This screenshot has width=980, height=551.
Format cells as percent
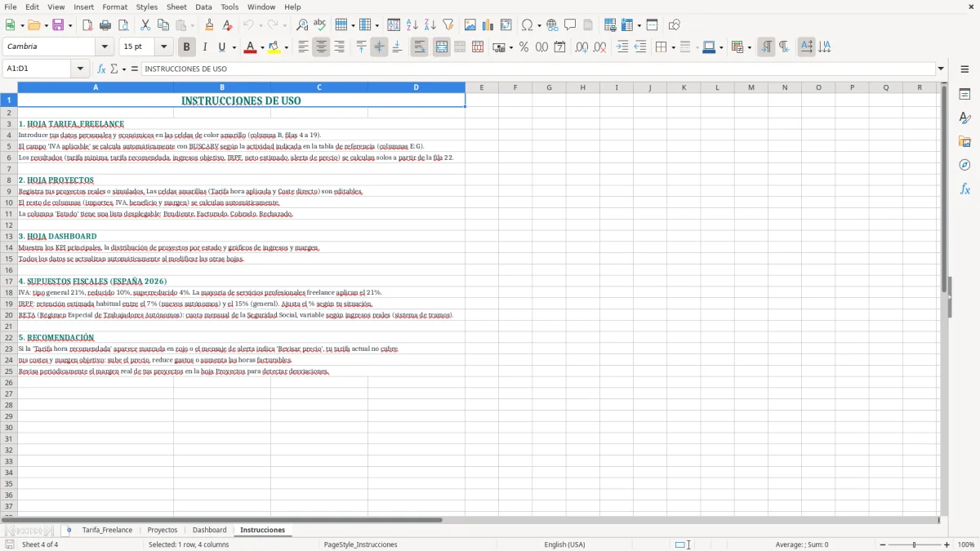click(x=523, y=47)
